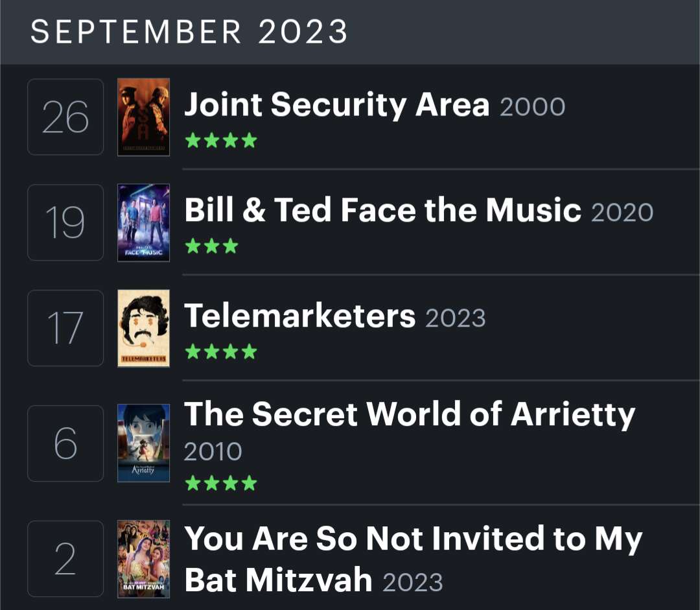Go to the Telemarketers film title
The width and height of the screenshot is (700, 610).
tap(299, 316)
